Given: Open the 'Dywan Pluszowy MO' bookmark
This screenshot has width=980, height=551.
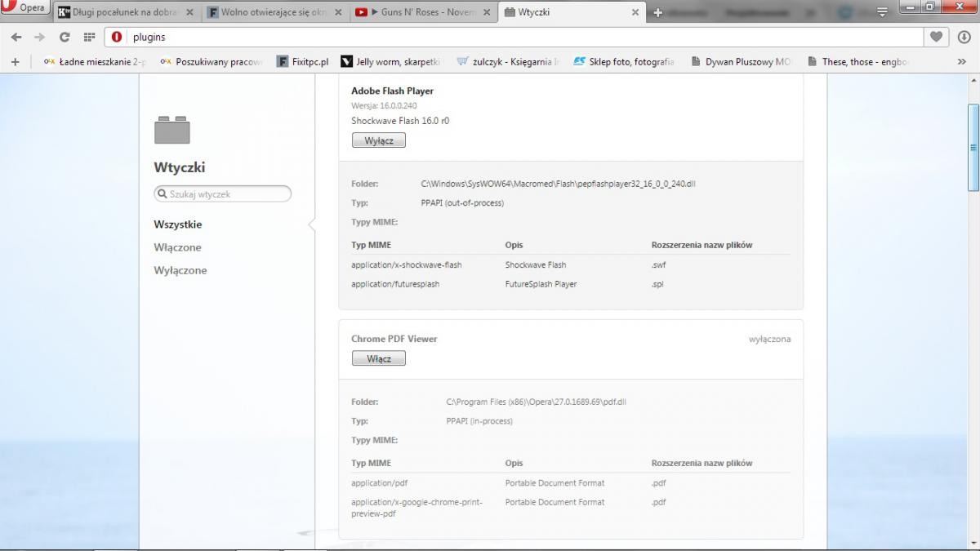Looking at the screenshot, I should (741, 61).
